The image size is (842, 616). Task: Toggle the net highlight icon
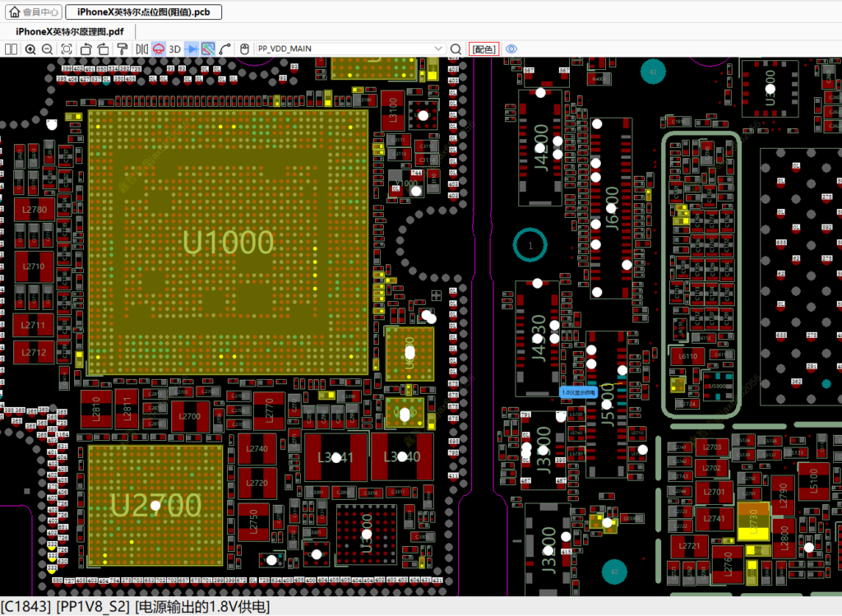click(208, 49)
